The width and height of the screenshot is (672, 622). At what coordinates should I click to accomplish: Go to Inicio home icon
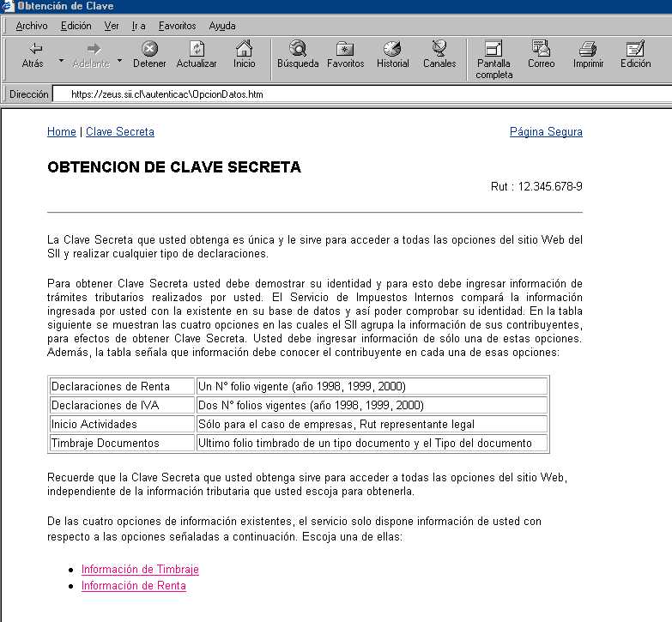245,50
